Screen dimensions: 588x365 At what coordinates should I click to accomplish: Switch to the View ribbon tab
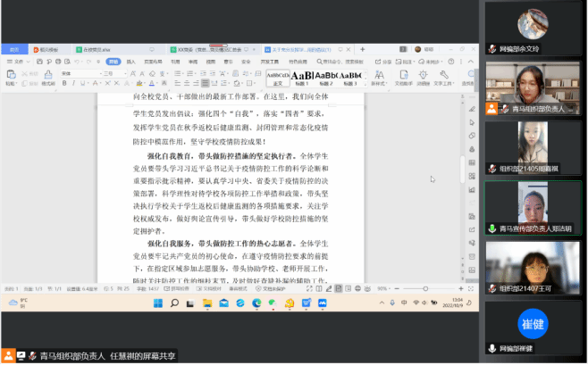tap(211, 62)
